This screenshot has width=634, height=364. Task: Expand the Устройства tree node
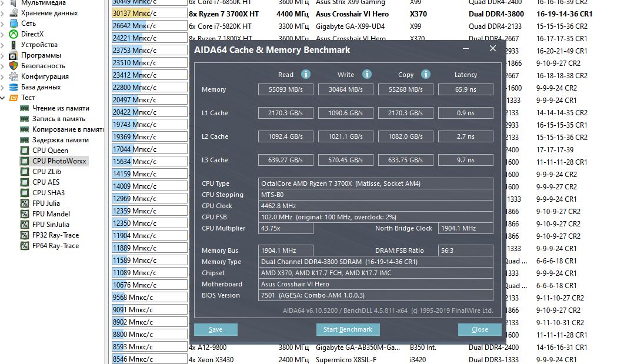pyautogui.click(x=4, y=45)
